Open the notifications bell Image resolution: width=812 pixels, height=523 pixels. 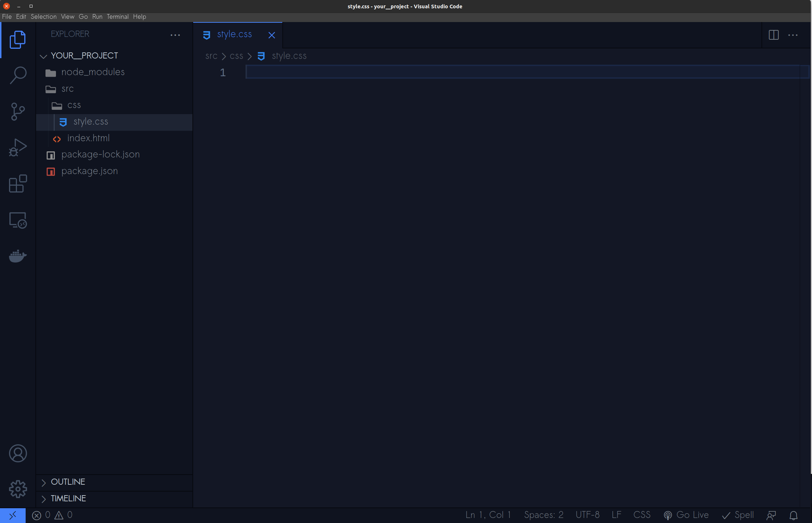793,515
